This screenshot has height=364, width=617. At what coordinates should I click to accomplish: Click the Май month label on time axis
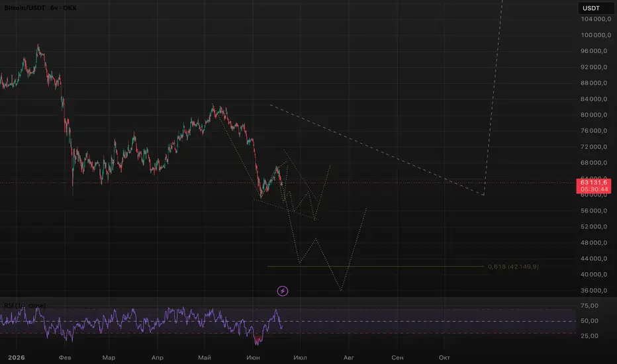[205, 357]
